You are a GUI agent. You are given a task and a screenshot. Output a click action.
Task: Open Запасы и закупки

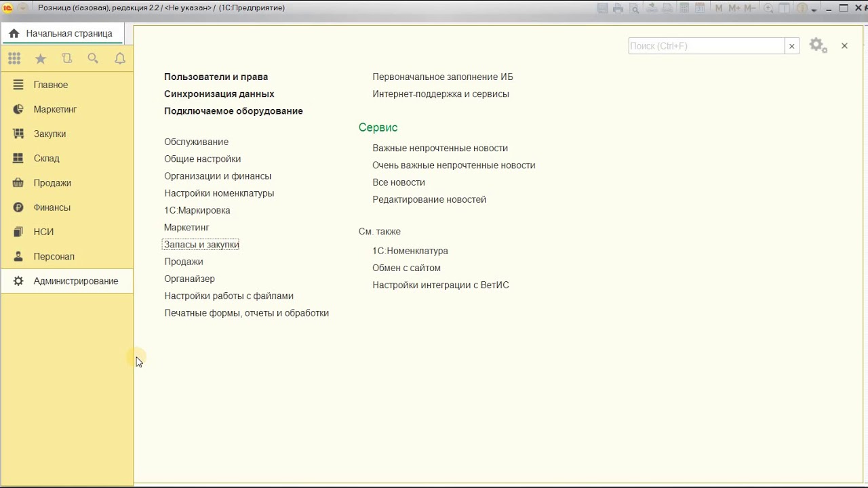coord(201,244)
